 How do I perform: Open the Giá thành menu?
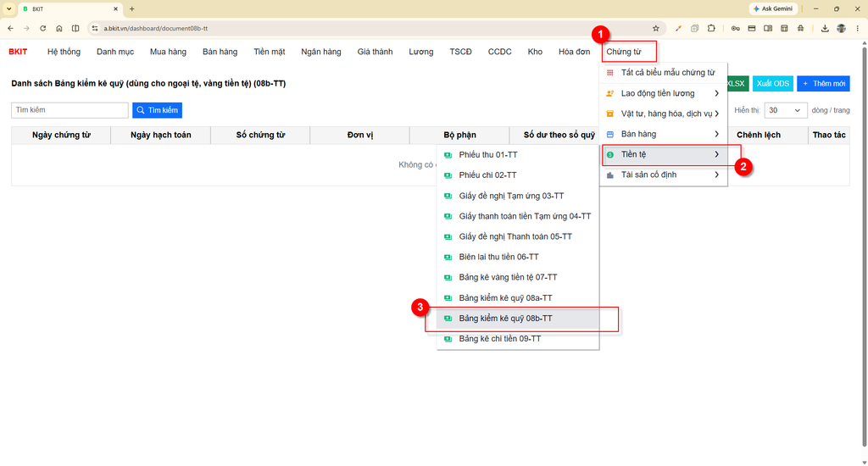click(375, 52)
